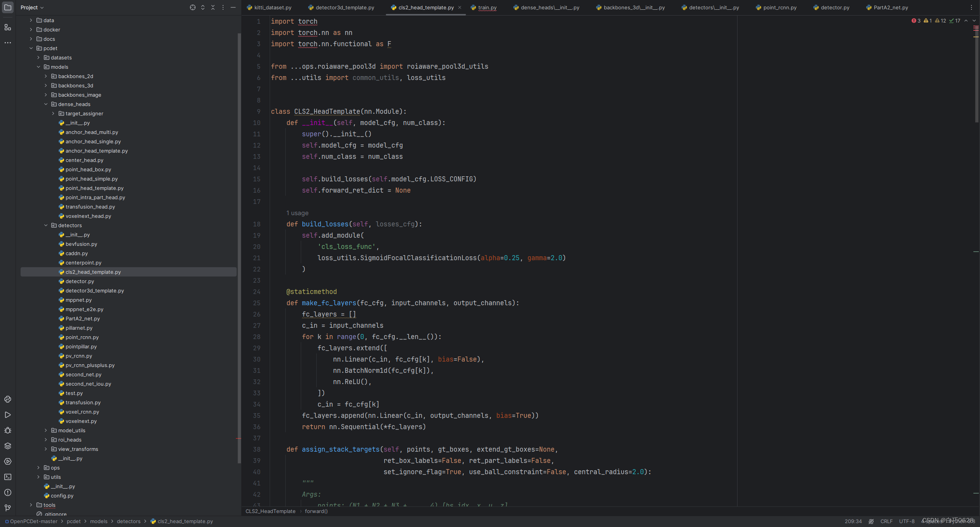Viewport: 980px width, 527px height.
Task: Click the '1 usage' inlay hint
Action: [x=297, y=213]
